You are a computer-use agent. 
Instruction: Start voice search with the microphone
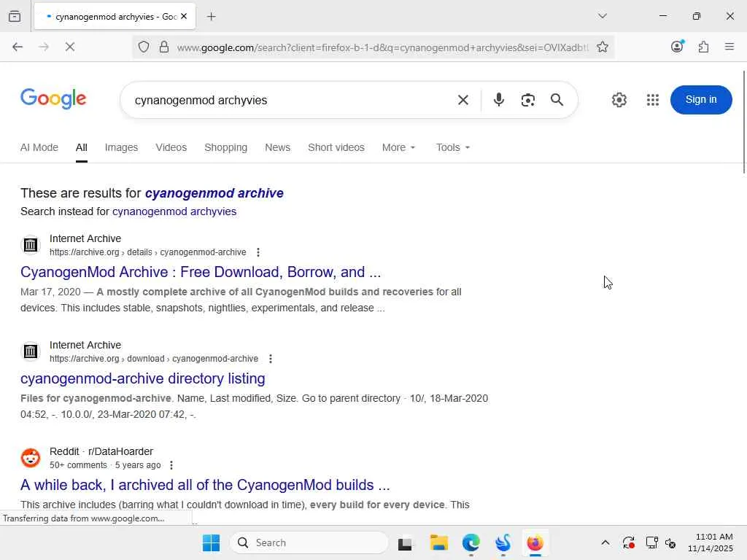[499, 100]
